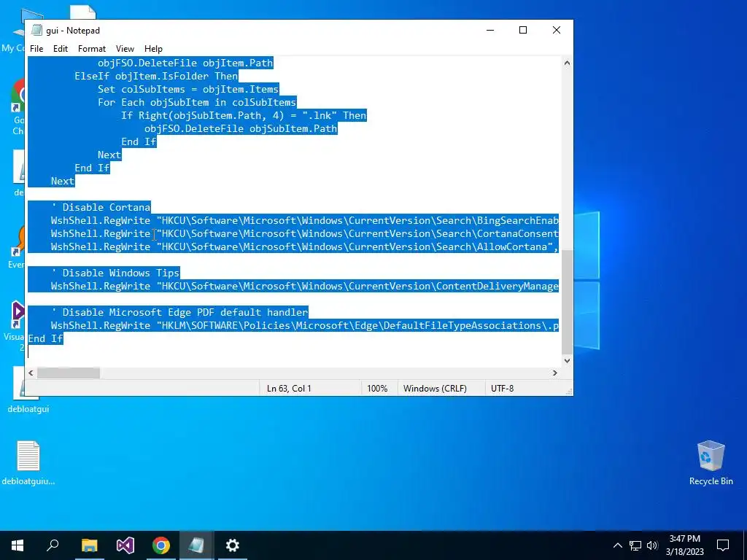This screenshot has height=560, width=747.
Task: Maximize the Notepad window
Action: (522, 30)
